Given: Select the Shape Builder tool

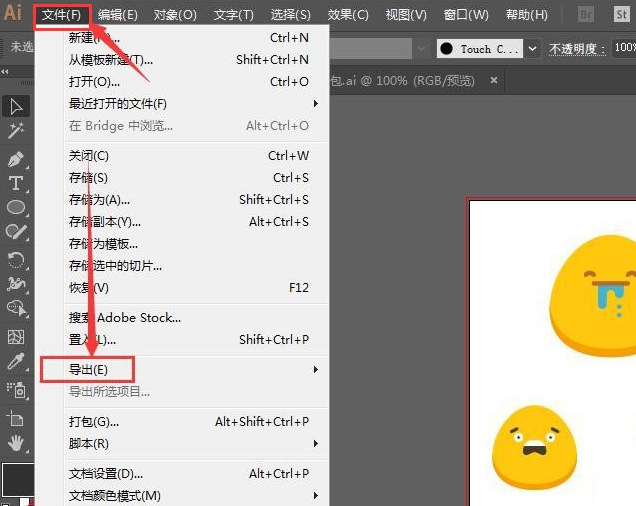Looking at the screenshot, I should click(x=16, y=308).
